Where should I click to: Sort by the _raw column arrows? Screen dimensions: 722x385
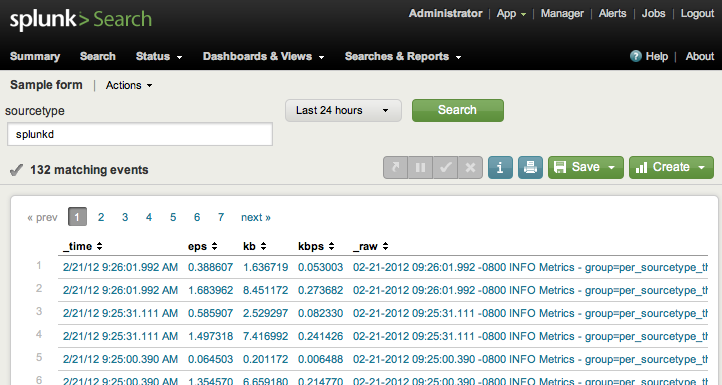385,246
